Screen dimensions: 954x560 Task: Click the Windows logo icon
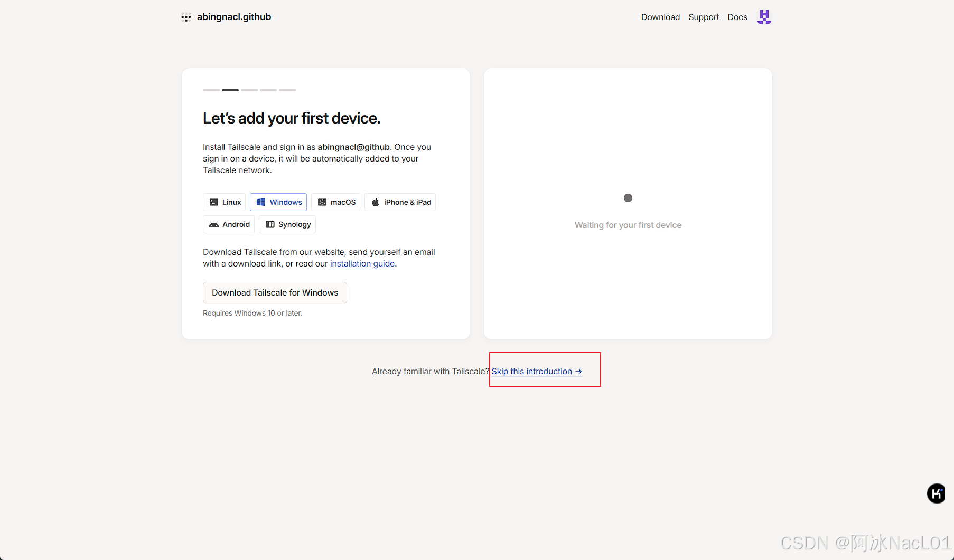pyautogui.click(x=261, y=202)
